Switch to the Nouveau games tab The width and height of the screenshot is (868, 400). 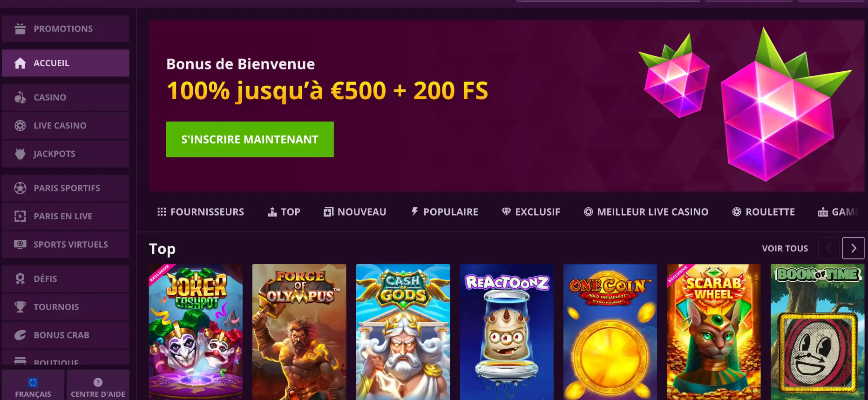pyautogui.click(x=355, y=212)
